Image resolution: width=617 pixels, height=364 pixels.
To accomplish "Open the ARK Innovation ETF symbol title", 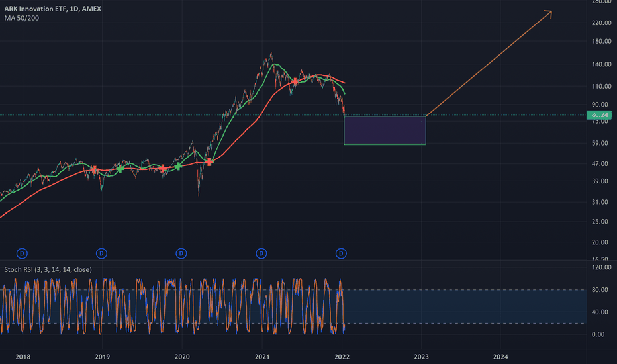I will click(x=53, y=9).
